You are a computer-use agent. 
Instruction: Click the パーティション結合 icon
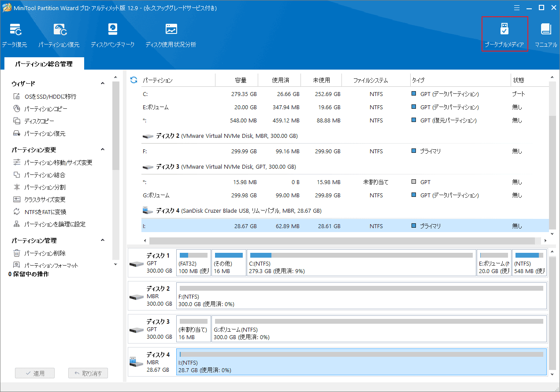(x=17, y=175)
